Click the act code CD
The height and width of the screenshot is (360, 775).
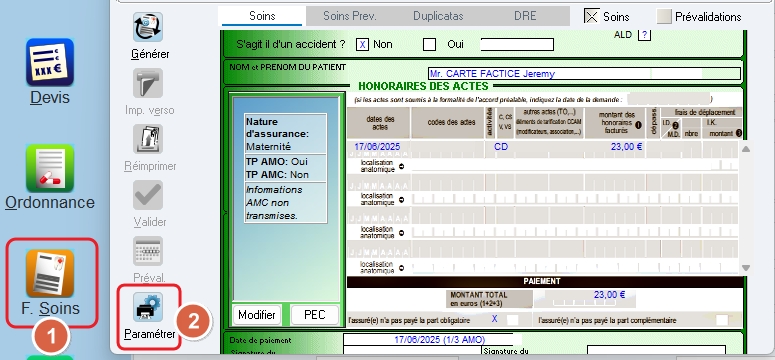coord(501,147)
